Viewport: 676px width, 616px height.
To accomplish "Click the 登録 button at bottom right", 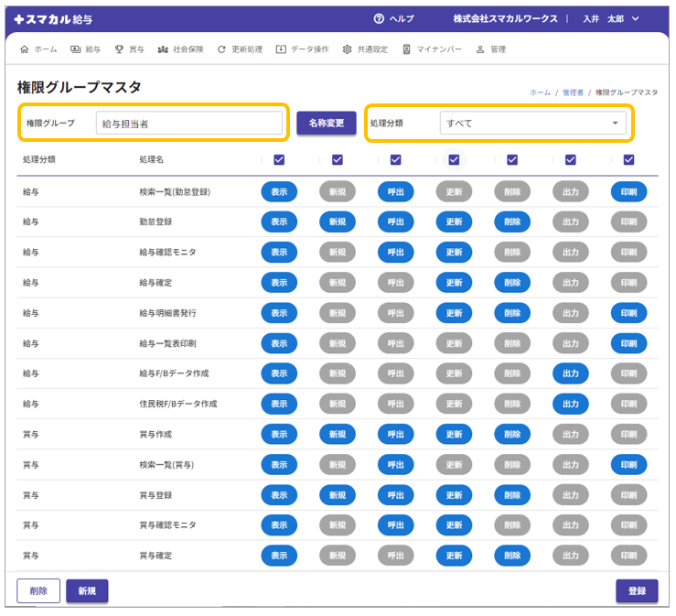I will coord(636,590).
